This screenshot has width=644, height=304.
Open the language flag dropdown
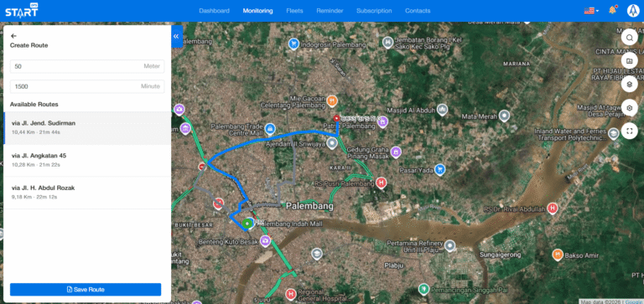(591, 11)
